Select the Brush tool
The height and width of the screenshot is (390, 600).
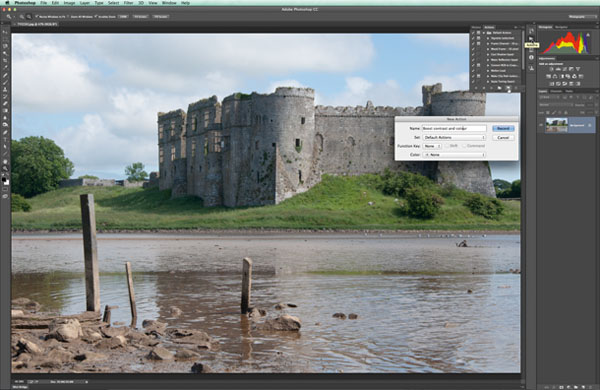[5, 82]
